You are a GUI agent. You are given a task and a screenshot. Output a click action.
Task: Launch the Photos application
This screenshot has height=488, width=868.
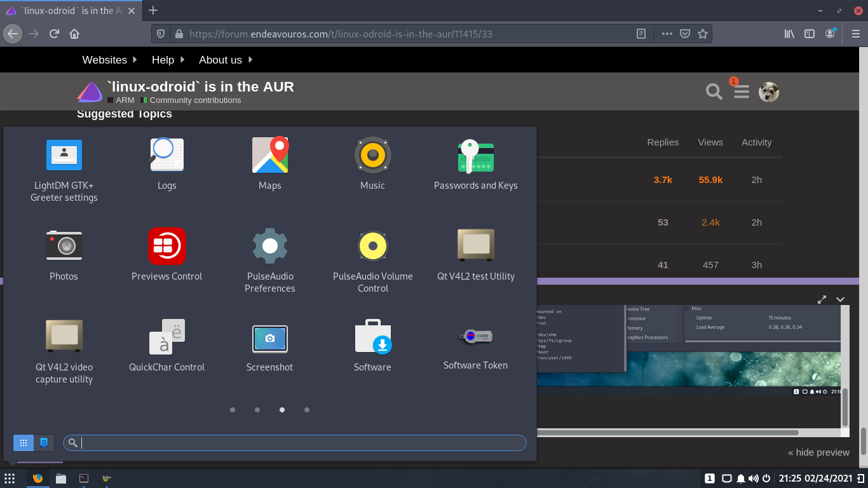(64, 255)
